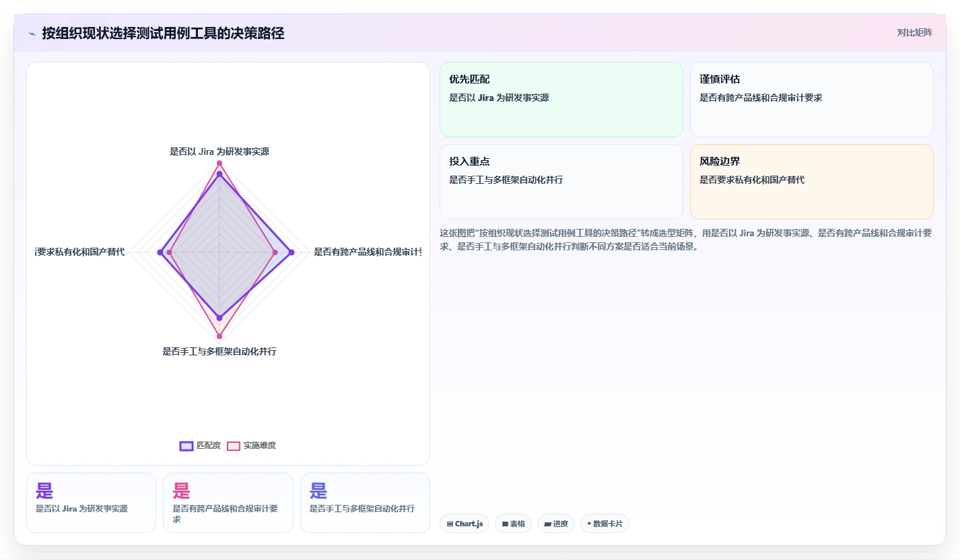Viewport: 960px width, 560px height.
Task: Click the purple 匹配度 legend swatch
Action: pos(186,446)
